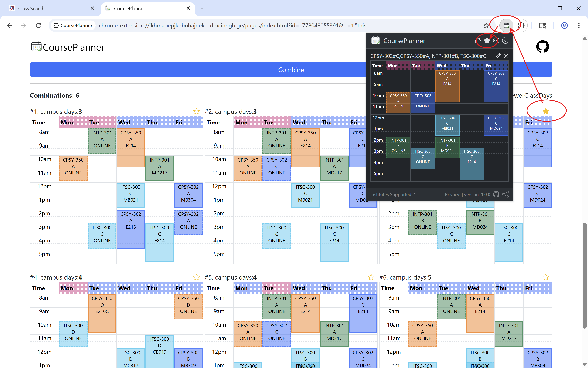Screen dimensions: 588x368
Task: Click the blue Combine button
Action: coord(291,70)
